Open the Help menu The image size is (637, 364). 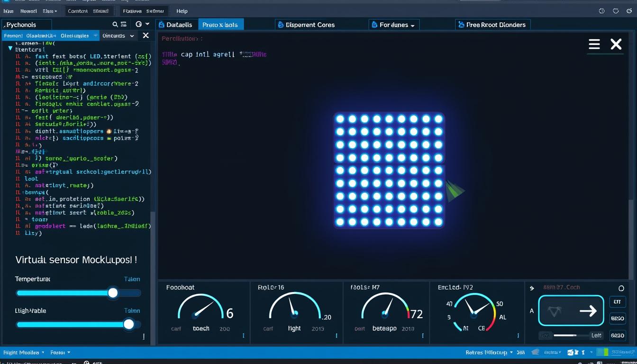[x=182, y=11]
